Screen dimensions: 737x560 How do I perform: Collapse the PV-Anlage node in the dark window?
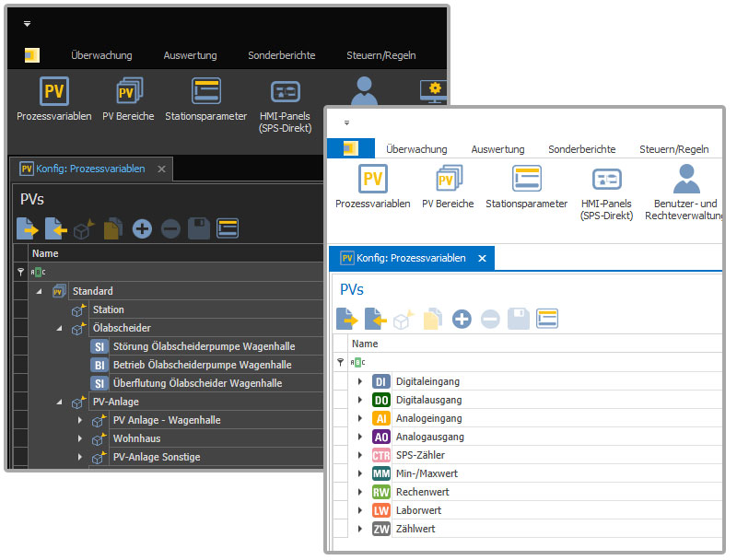click(59, 402)
